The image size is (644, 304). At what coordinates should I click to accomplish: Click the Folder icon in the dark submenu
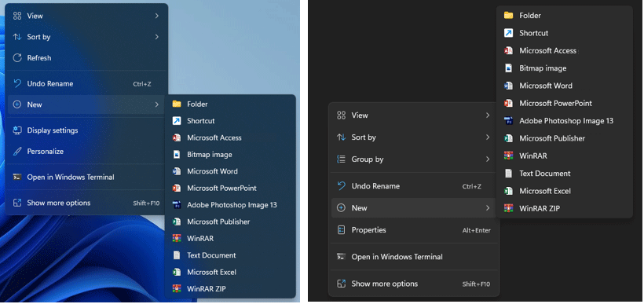click(x=508, y=15)
